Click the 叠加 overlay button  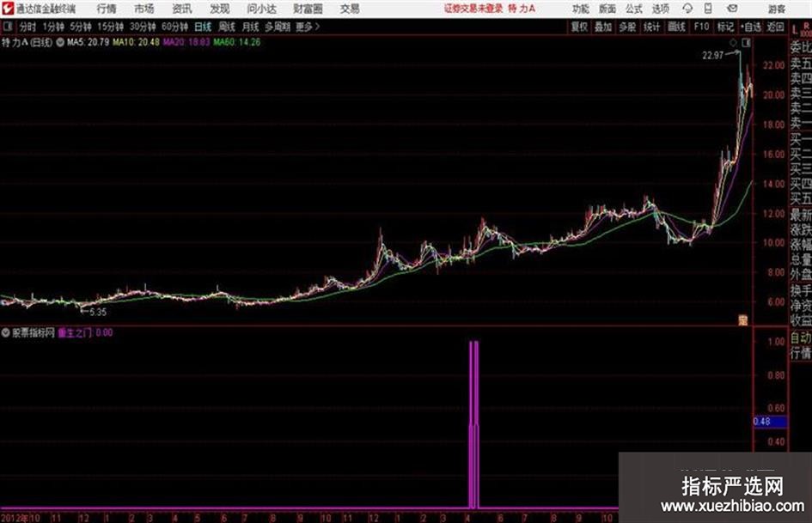tap(603, 27)
